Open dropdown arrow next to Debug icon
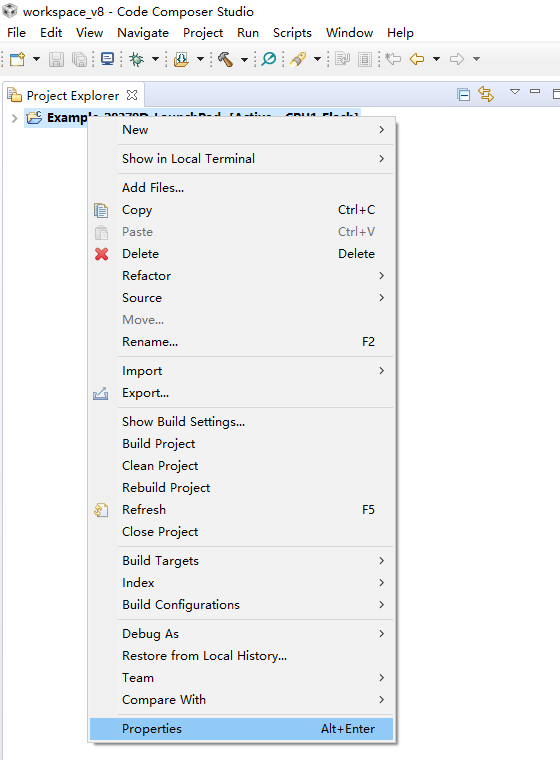Image resolution: width=560 pixels, height=760 pixels. click(155, 59)
